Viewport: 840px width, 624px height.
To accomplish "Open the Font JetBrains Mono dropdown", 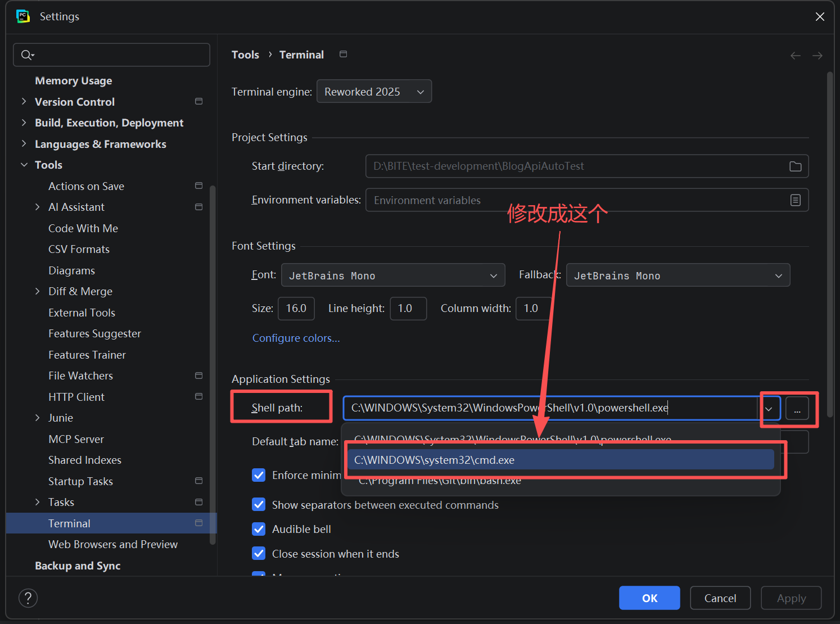I will click(x=393, y=275).
